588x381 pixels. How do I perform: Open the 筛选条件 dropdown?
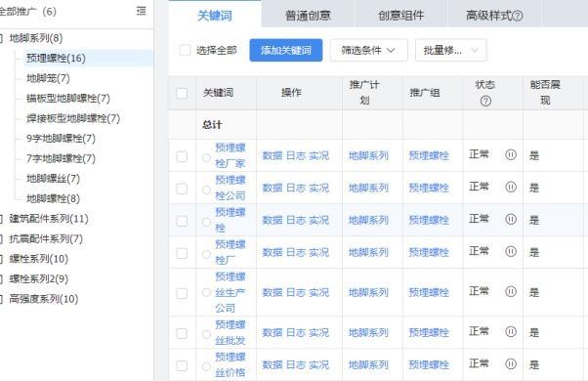[368, 50]
